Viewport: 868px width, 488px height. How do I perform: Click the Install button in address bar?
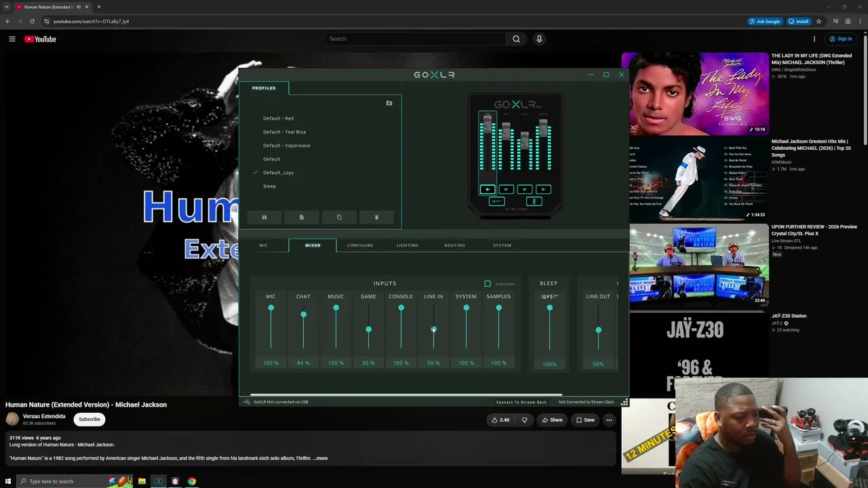[x=798, y=21]
